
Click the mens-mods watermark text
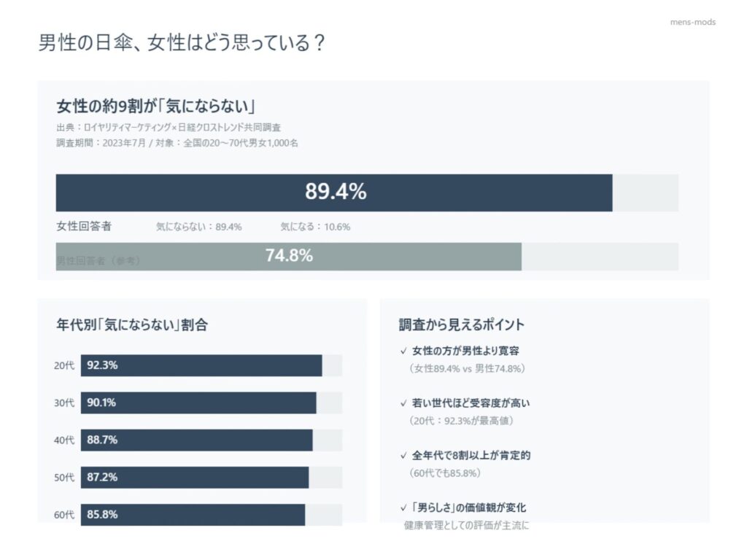(x=692, y=22)
